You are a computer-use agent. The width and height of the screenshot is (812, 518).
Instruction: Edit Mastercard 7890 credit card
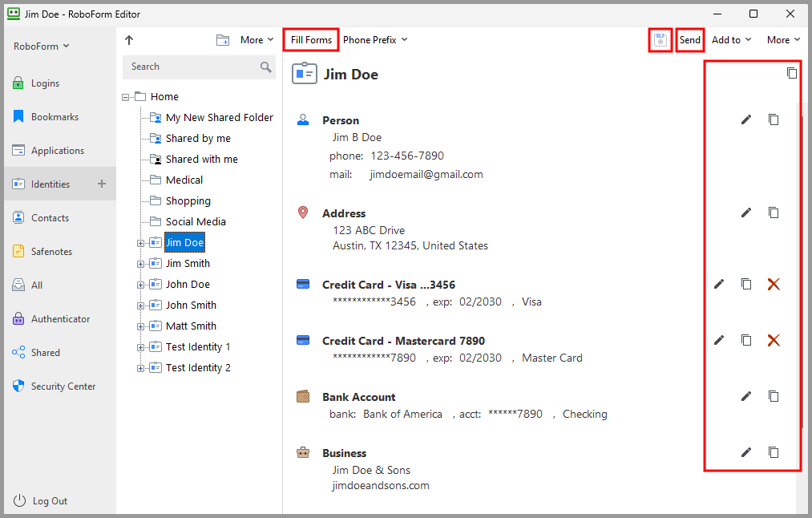[x=719, y=340]
